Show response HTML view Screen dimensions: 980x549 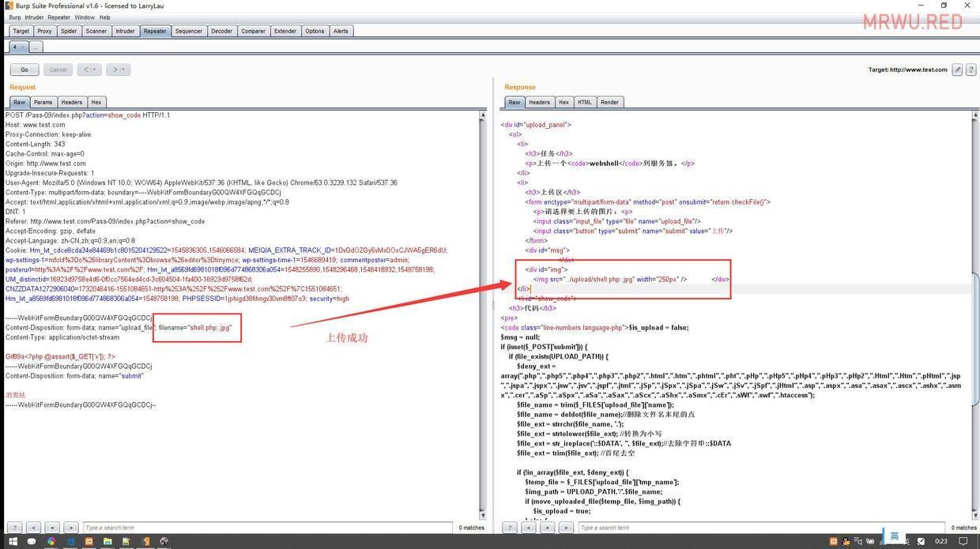(x=584, y=102)
